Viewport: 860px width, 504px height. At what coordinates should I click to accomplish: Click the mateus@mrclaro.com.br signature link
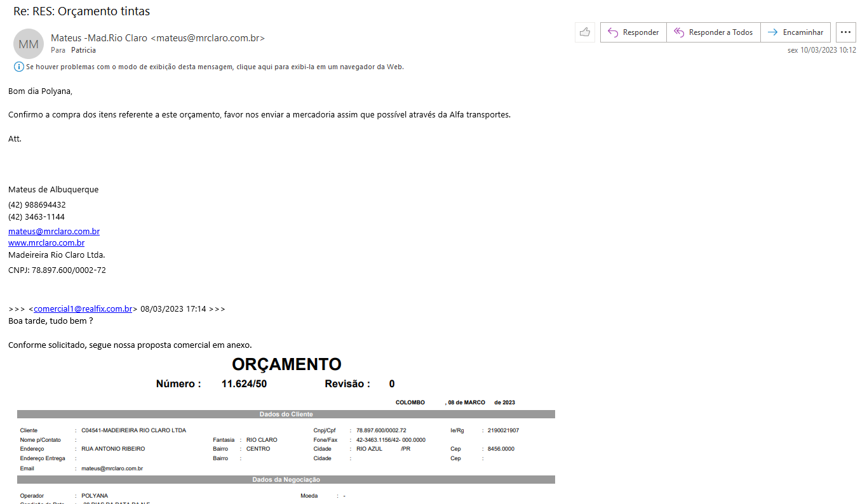pos(54,232)
